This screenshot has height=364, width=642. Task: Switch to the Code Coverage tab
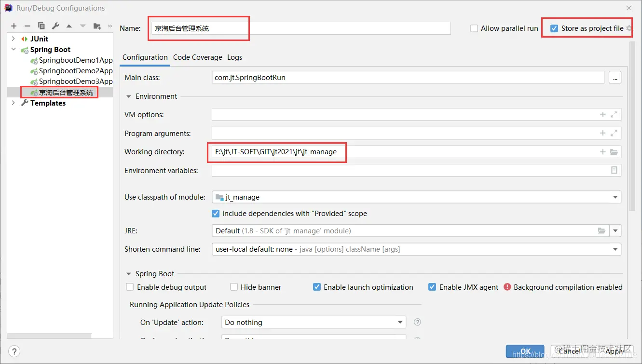click(x=198, y=57)
